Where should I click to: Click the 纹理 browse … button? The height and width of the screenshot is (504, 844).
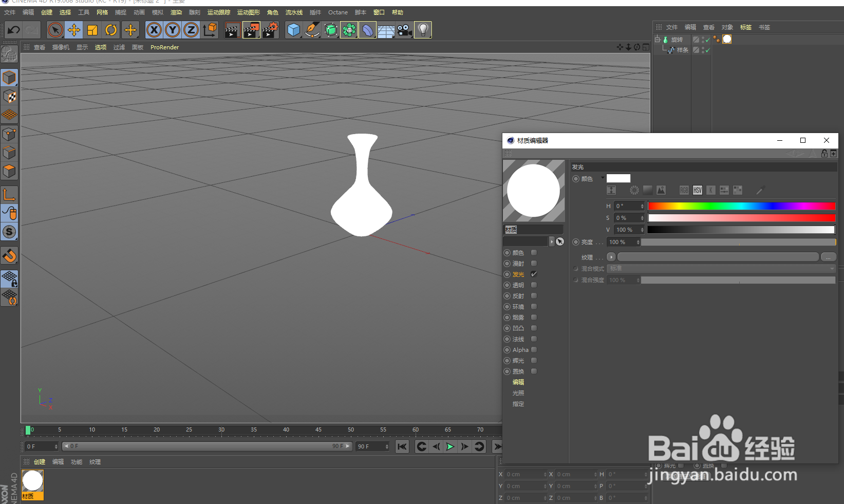(x=828, y=256)
